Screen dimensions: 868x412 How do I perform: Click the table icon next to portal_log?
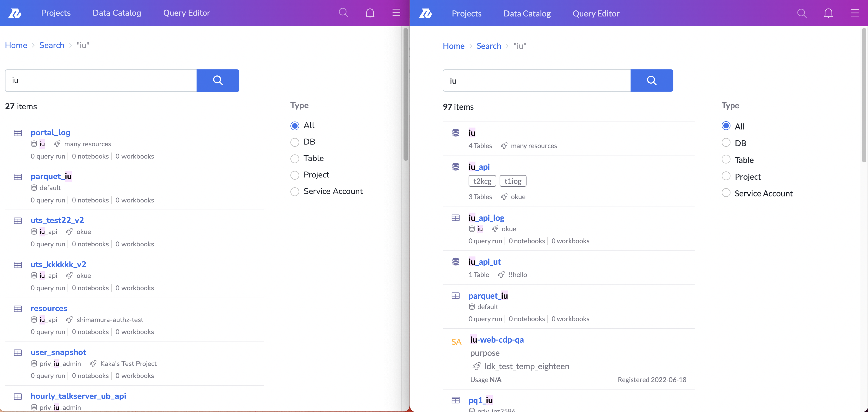[x=18, y=133]
